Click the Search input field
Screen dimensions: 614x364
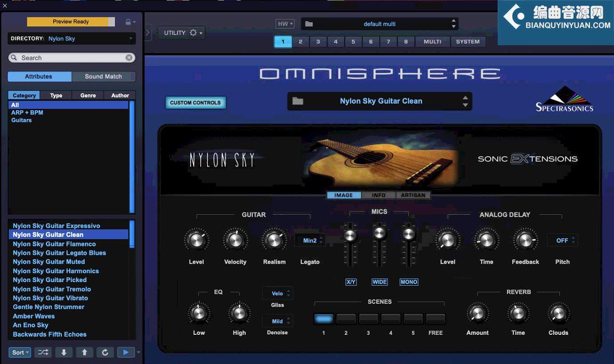point(72,57)
